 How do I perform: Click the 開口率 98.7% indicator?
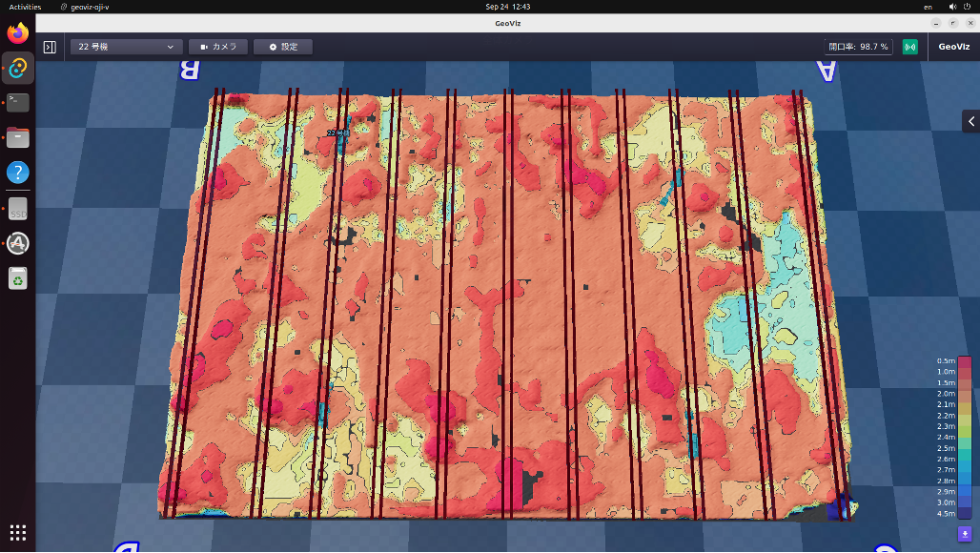click(x=858, y=46)
